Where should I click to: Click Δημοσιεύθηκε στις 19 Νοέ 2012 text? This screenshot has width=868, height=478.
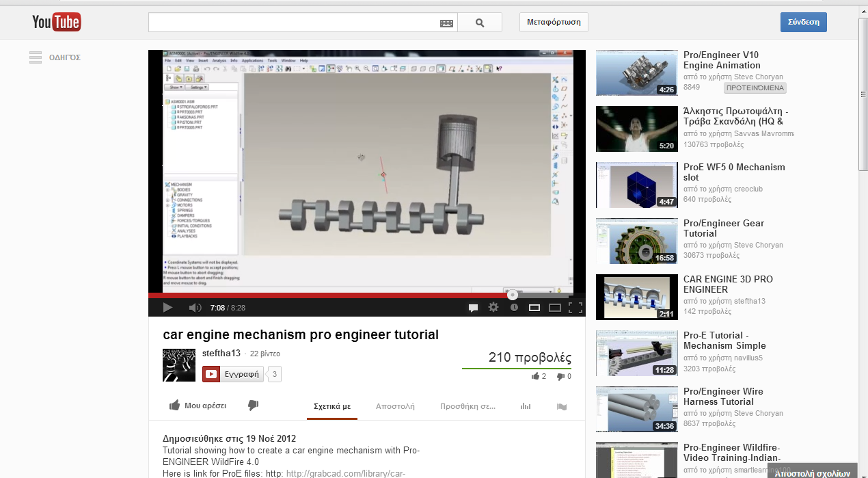tap(229, 438)
